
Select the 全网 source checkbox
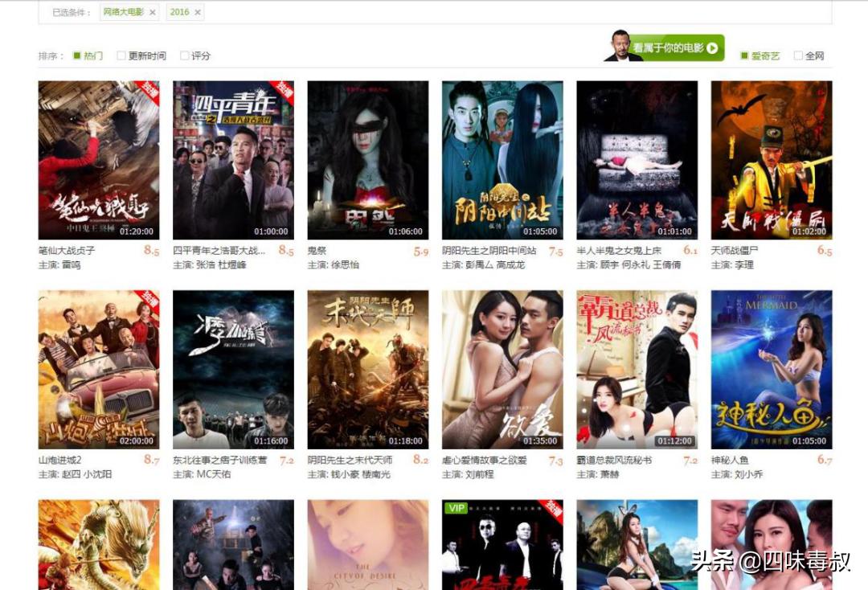(798, 56)
